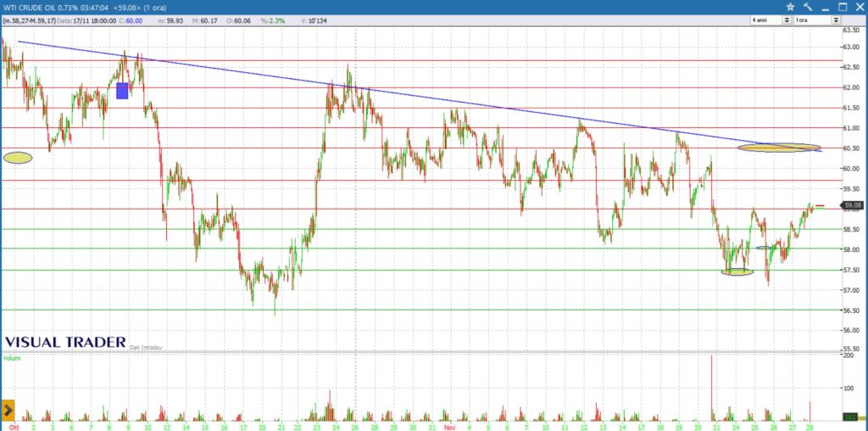
Task: Click the 'Ott' month label on time axis
Action: pos(14,428)
